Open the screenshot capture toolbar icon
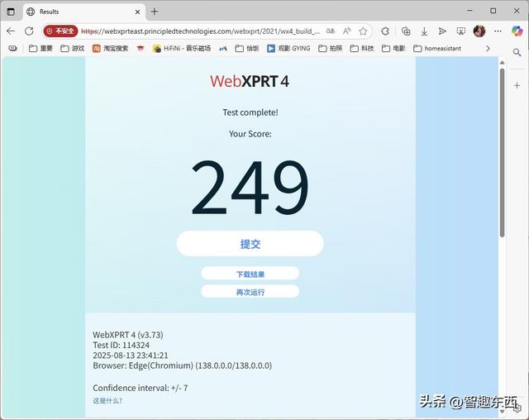Image resolution: width=529 pixels, height=420 pixels. point(460,31)
